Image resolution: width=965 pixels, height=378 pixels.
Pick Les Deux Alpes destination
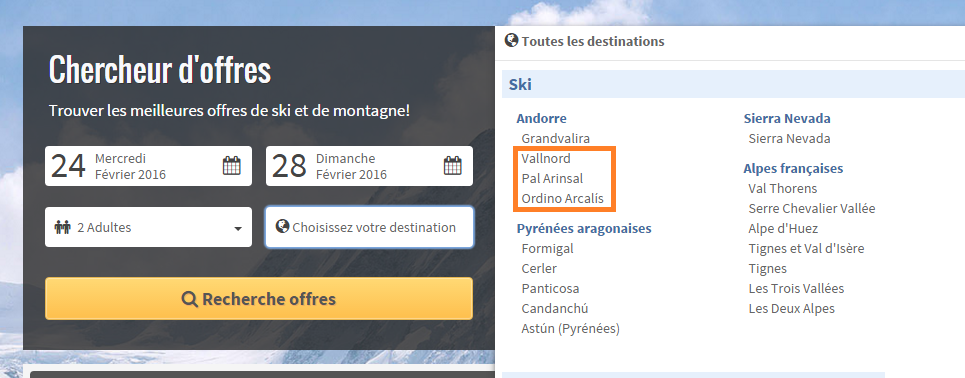coord(791,308)
